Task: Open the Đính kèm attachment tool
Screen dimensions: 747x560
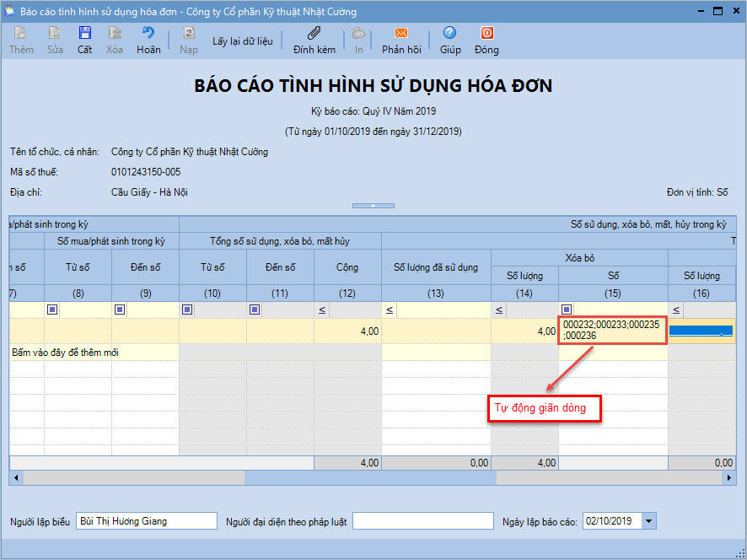Action: click(x=314, y=35)
